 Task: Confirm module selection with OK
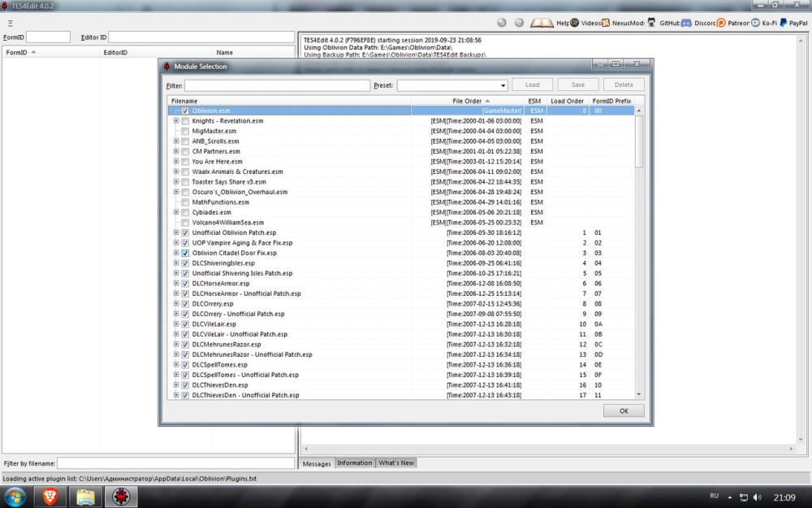624,410
